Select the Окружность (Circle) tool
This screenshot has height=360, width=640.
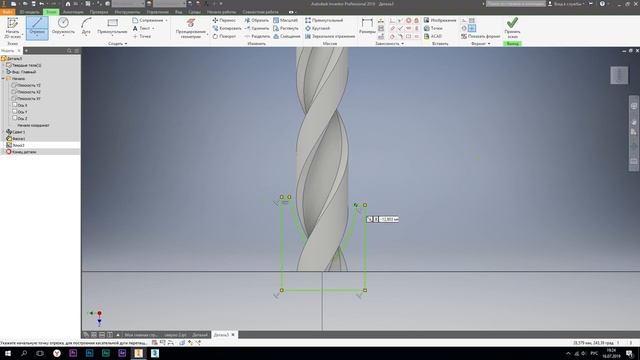(x=63, y=27)
